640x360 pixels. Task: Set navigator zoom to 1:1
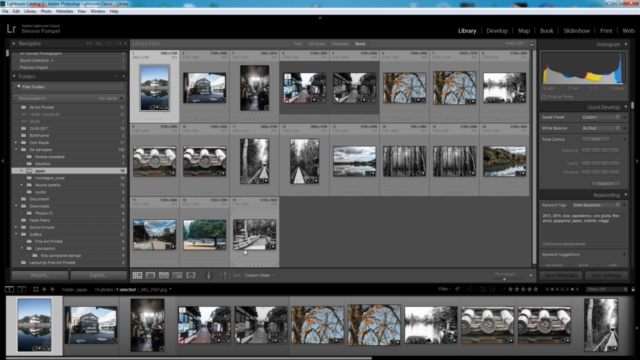click(109, 43)
